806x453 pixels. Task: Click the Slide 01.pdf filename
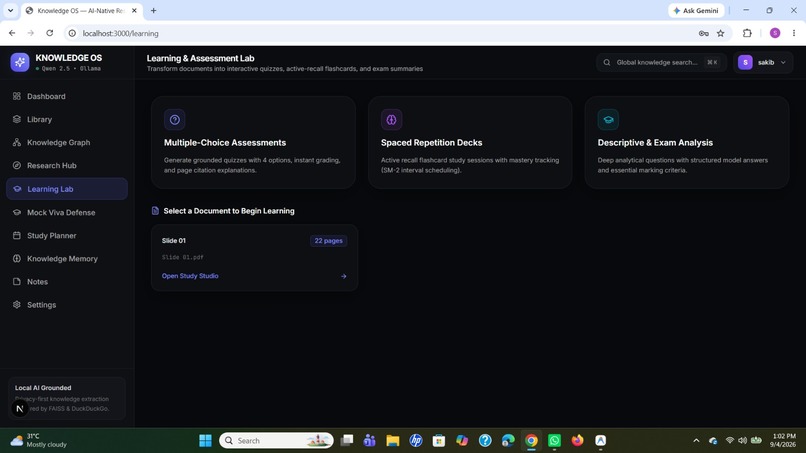click(182, 257)
